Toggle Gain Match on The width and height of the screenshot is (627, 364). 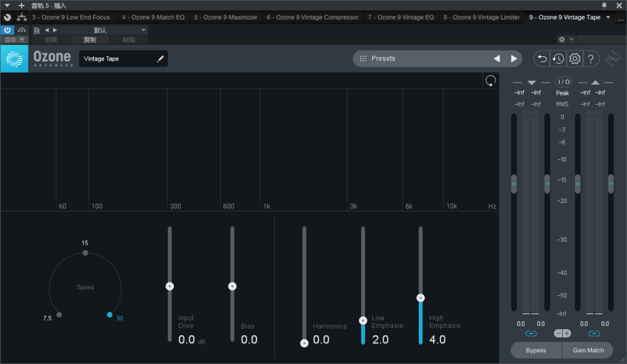[x=588, y=350]
